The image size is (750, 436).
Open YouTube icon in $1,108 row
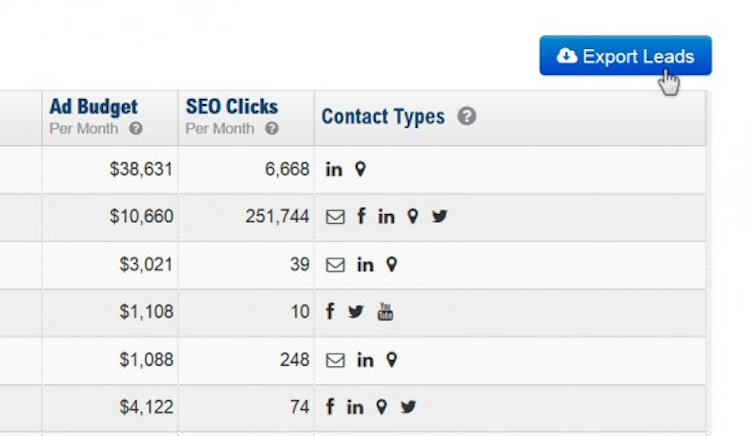[385, 312]
